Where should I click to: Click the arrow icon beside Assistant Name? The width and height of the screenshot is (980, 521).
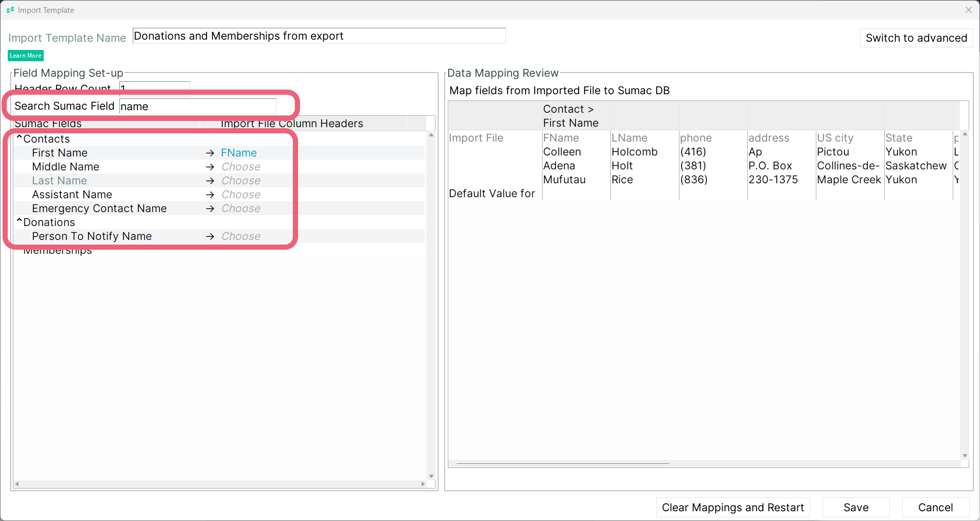pyautogui.click(x=210, y=195)
